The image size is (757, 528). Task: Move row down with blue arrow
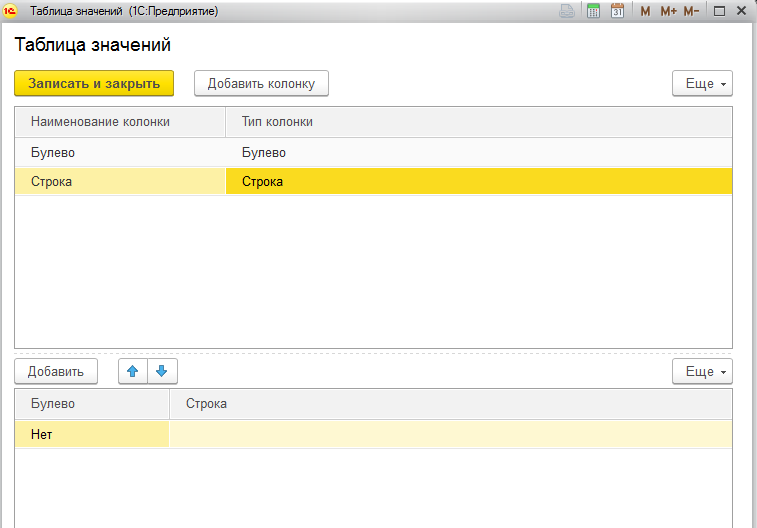[162, 371]
